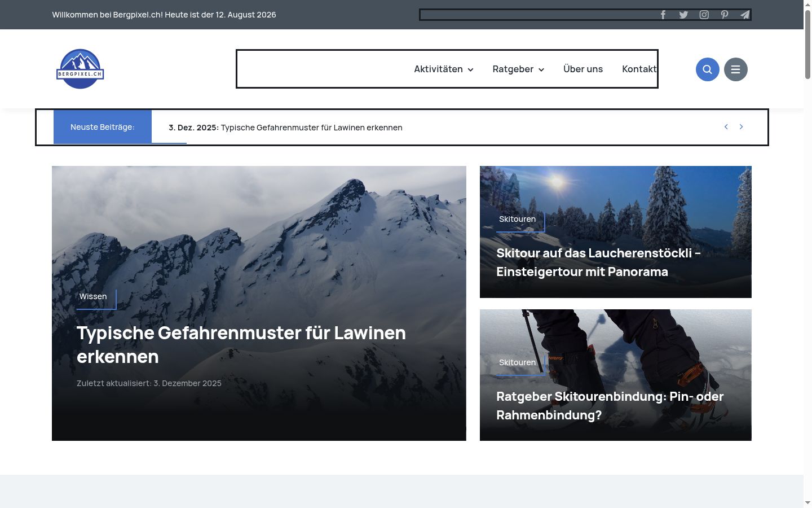The height and width of the screenshot is (508, 812).
Task: Click the Zuletzt aktualisiert date line
Action: pyautogui.click(x=149, y=383)
